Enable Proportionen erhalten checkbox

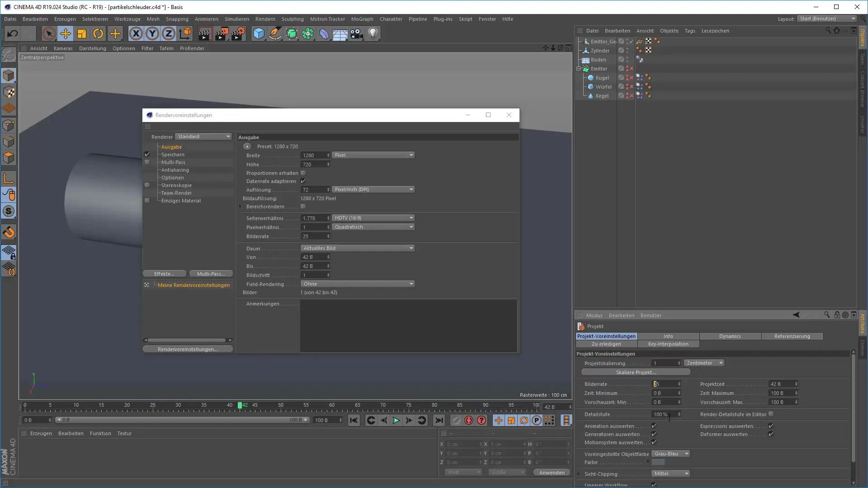303,173
